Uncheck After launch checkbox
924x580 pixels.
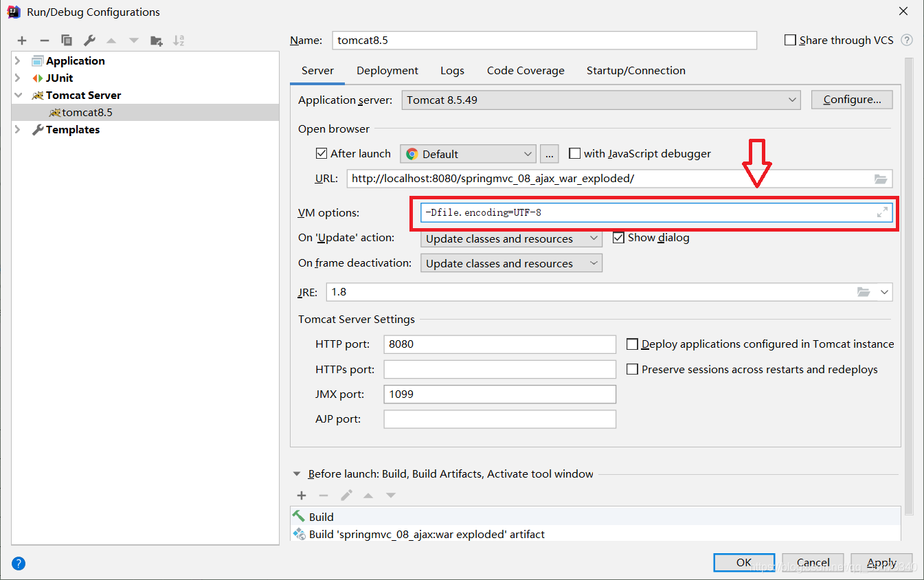pyautogui.click(x=321, y=154)
